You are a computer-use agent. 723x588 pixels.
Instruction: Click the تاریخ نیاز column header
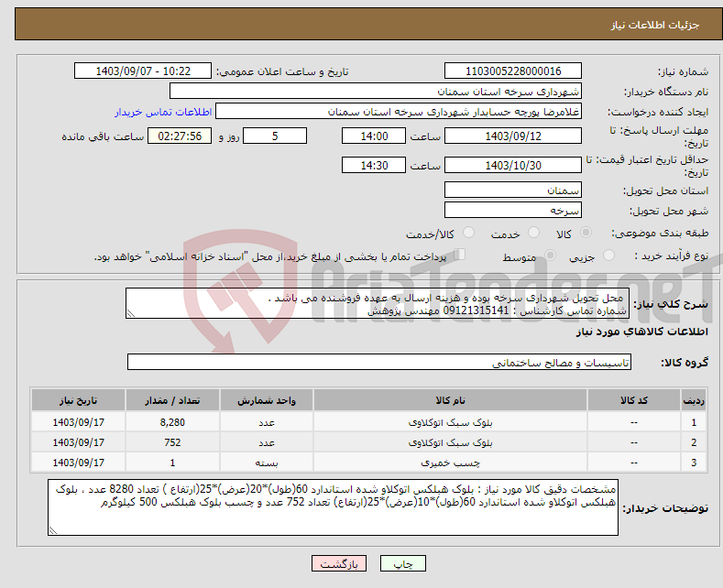[x=78, y=400]
